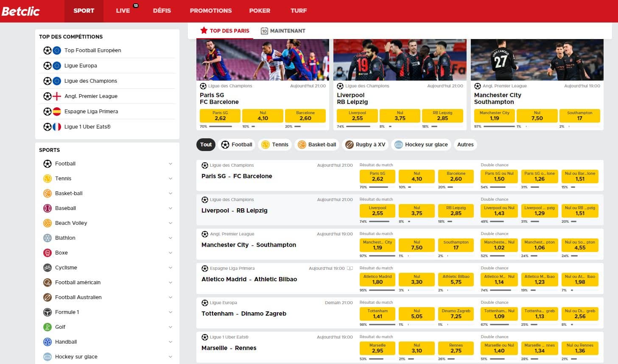
Task: Click the Football américain icon
Action: 48,283
